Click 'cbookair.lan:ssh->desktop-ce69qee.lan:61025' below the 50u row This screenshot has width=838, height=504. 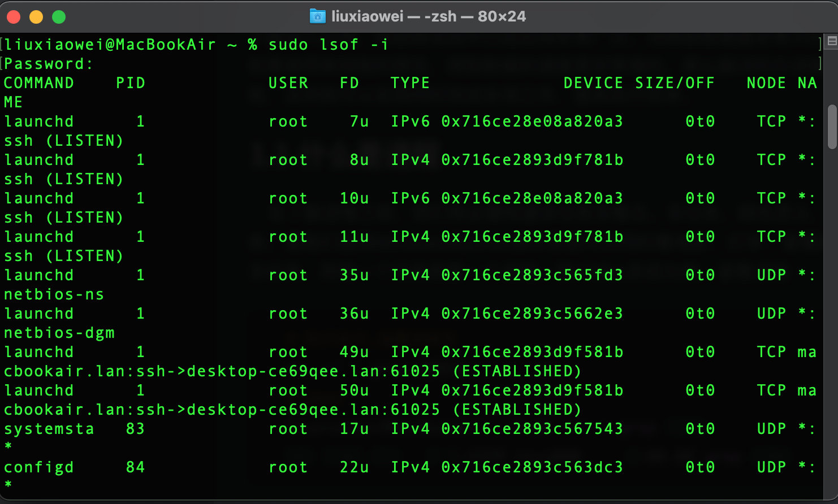(x=222, y=410)
